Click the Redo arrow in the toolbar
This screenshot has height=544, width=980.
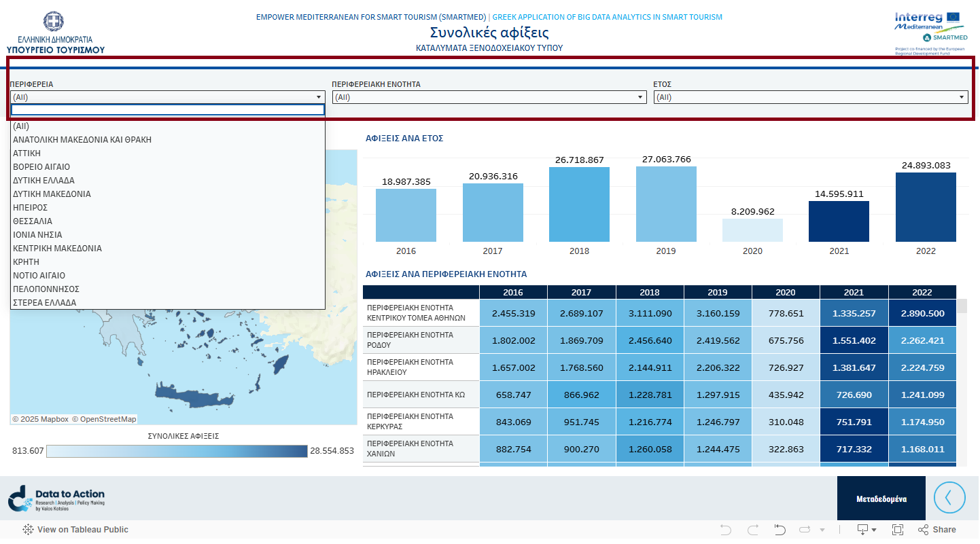coord(752,530)
